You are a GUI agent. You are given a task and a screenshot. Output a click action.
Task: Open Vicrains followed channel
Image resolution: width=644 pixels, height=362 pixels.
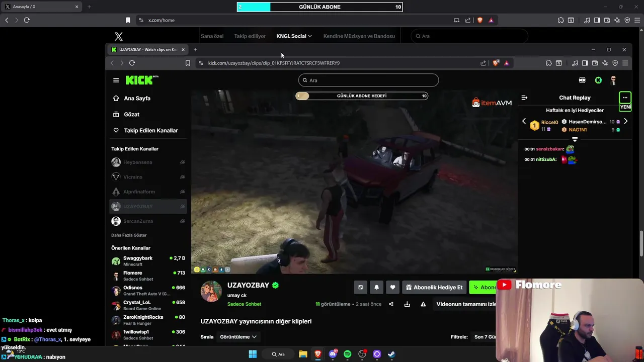click(148, 177)
